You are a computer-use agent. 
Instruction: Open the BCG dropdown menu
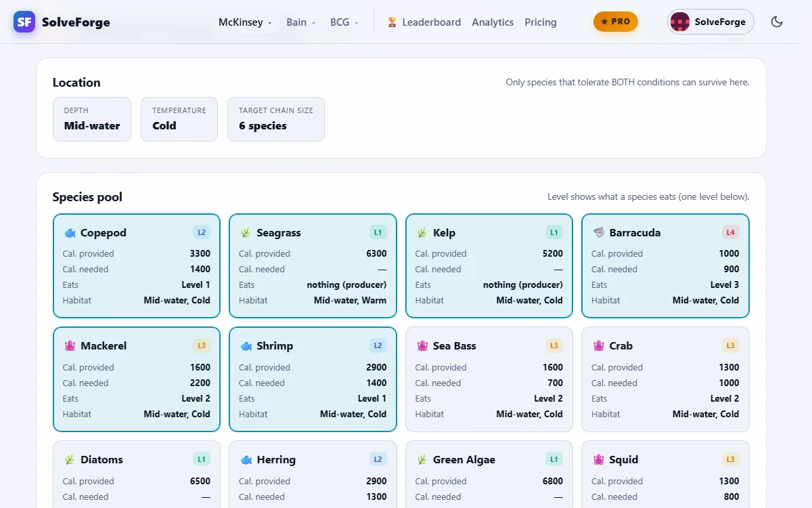coord(344,22)
